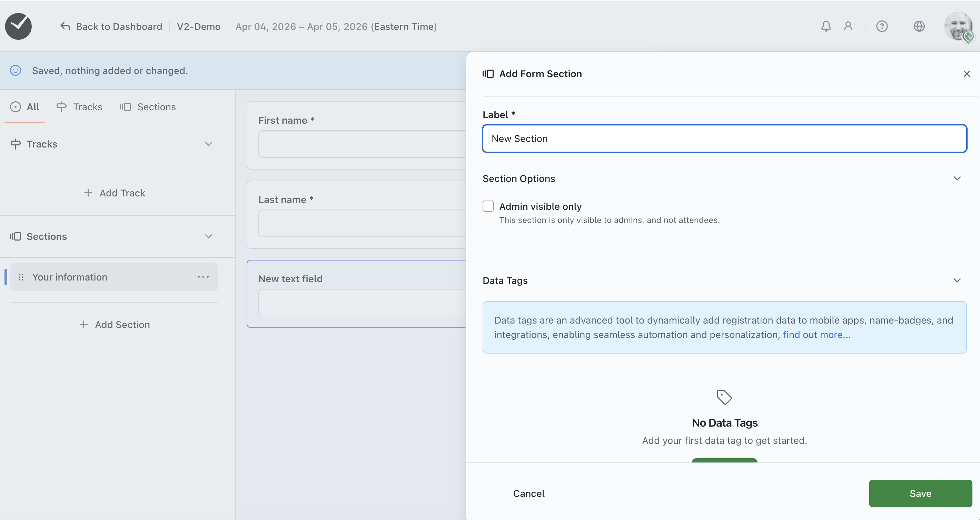The image size is (980, 520).
Task: Open the help question mark icon
Action: tap(881, 26)
